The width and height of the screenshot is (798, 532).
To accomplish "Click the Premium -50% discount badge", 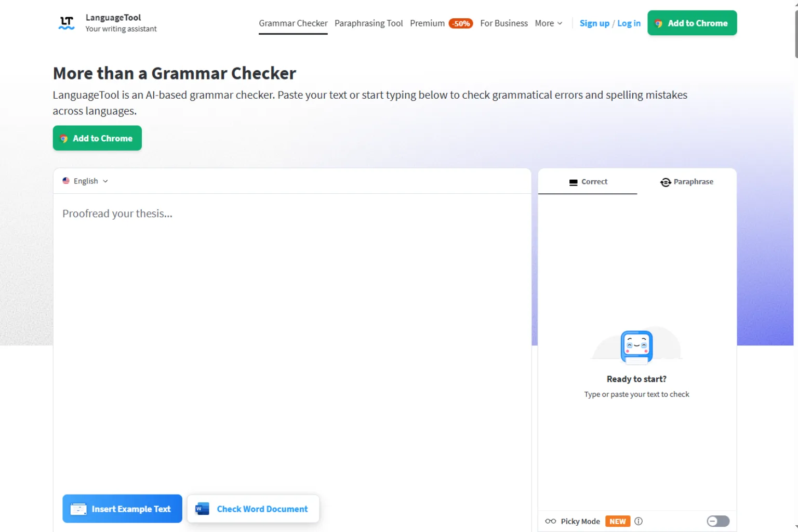I will 461,23.
